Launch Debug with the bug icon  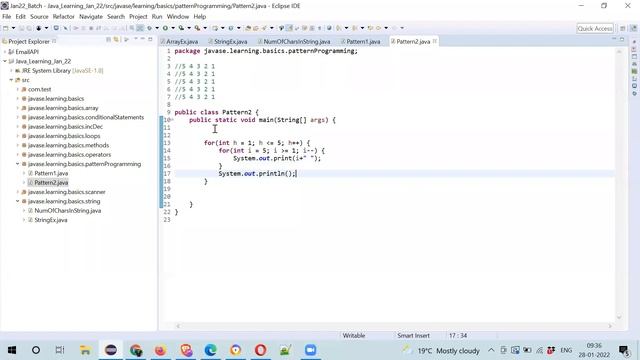pos(149,28)
